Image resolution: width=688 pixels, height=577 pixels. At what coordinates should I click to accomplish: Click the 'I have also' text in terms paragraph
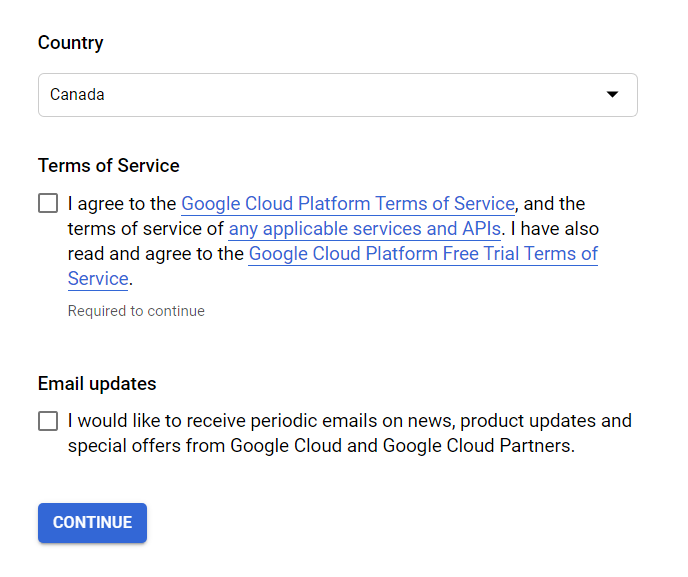click(x=555, y=229)
